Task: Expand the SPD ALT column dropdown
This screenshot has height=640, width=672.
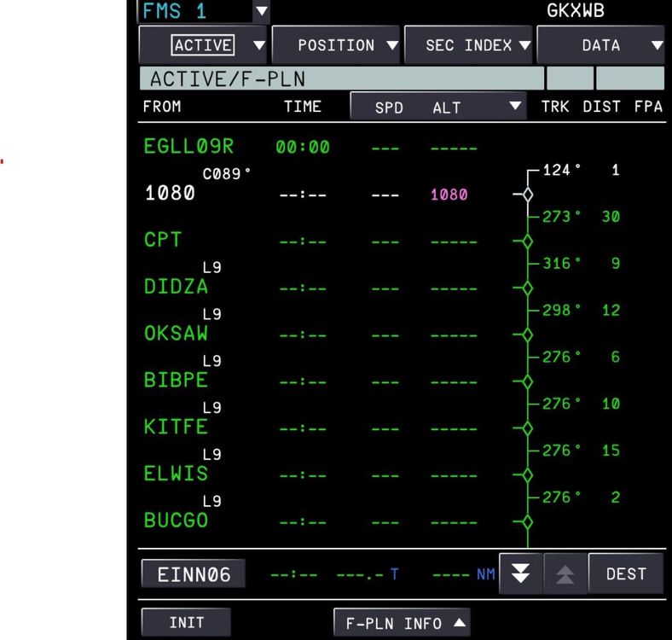Action: pos(438,108)
